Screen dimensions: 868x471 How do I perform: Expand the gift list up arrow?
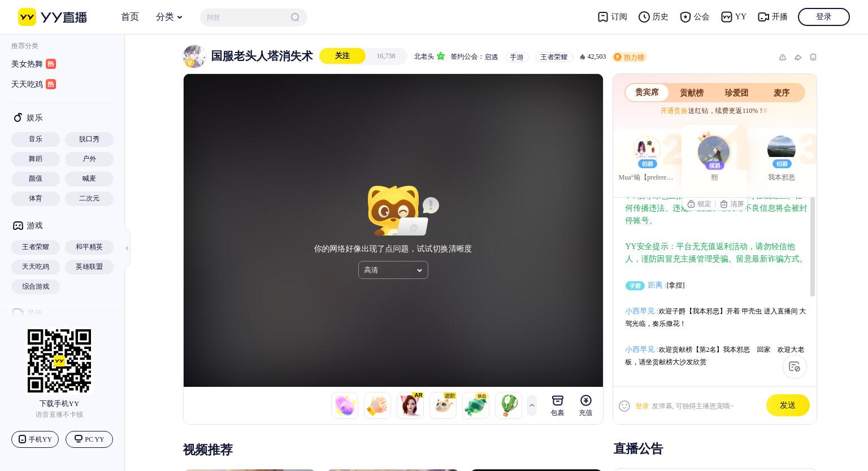532,405
